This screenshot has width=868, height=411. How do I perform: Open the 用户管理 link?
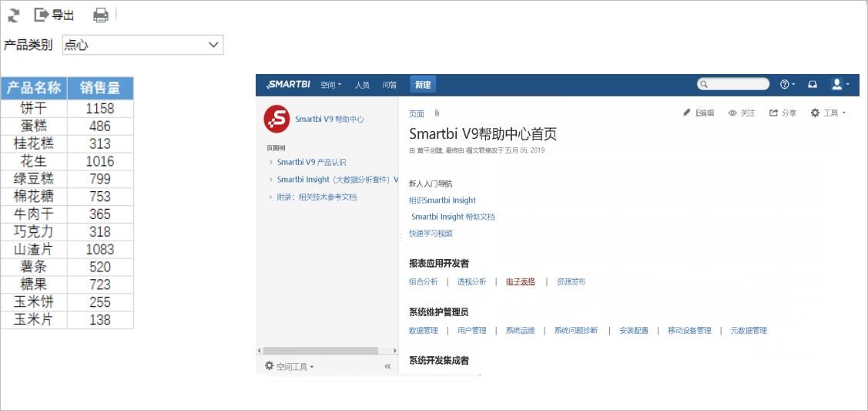tap(471, 330)
